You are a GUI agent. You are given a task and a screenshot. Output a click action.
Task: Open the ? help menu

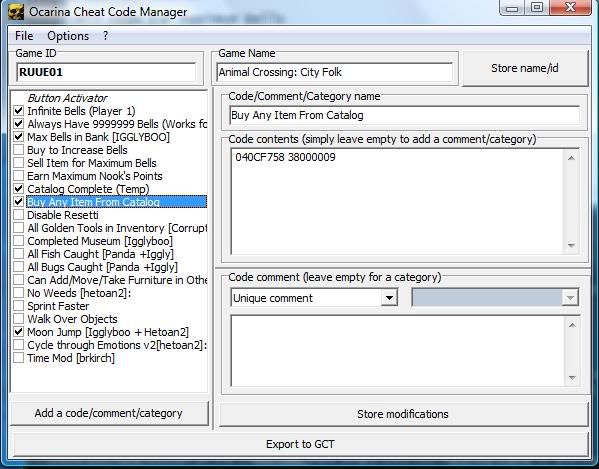(x=105, y=36)
